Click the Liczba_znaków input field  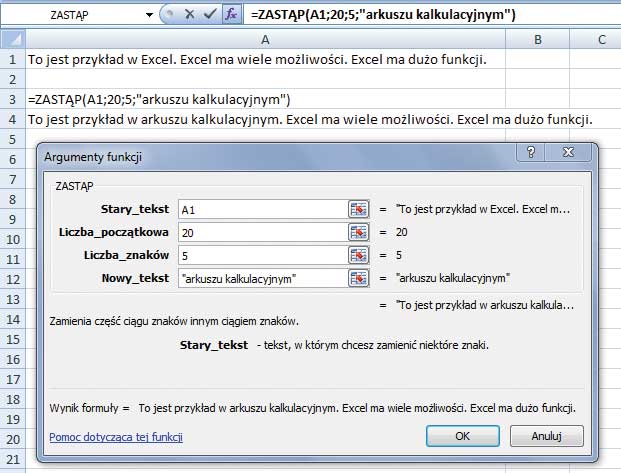pyautogui.click(x=260, y=255)
